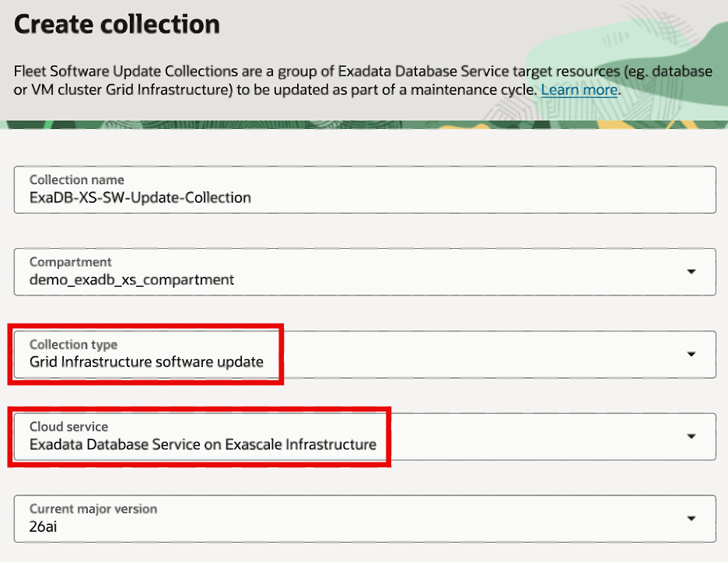Click the 26ai version value
The image size is (728, 563).
tap(44, 526)
